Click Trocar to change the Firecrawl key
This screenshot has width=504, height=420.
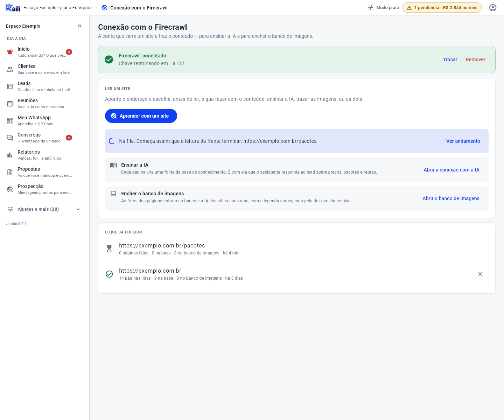coord(450,59)
